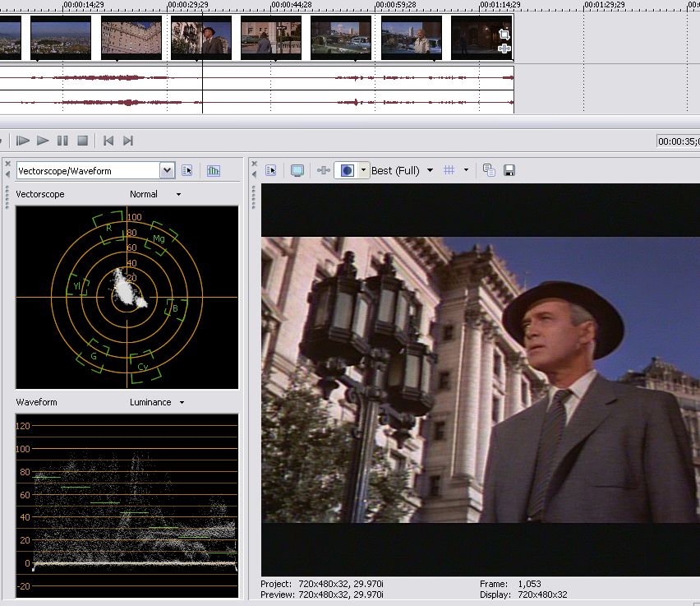
Task: Open the video scopes settings icon
Action: click(187, 171)
